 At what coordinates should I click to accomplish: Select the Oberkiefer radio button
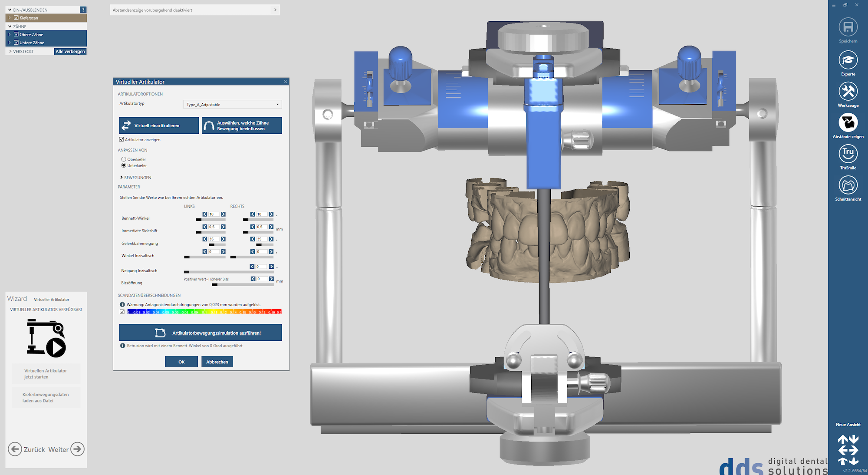click(x=123, y=159)
